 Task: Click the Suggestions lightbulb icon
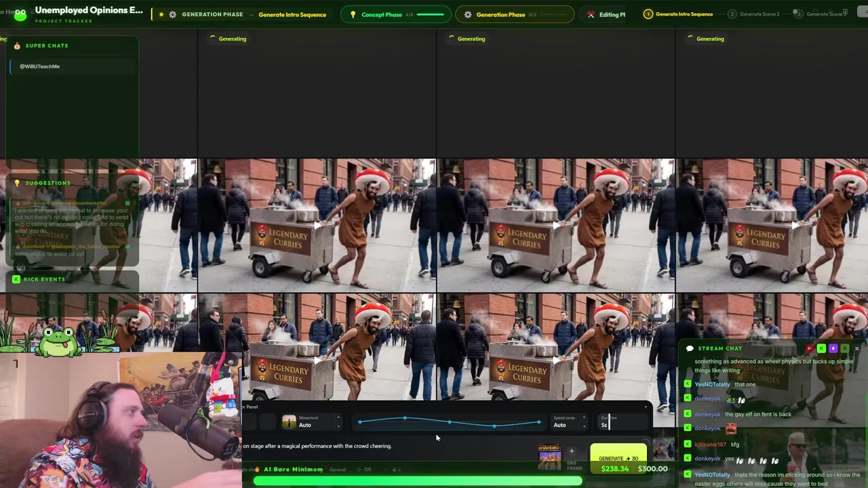click(17, 183)
